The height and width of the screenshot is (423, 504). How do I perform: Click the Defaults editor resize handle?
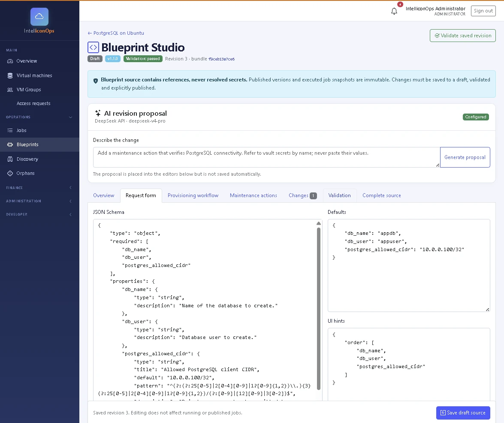[x=488, y=309]
